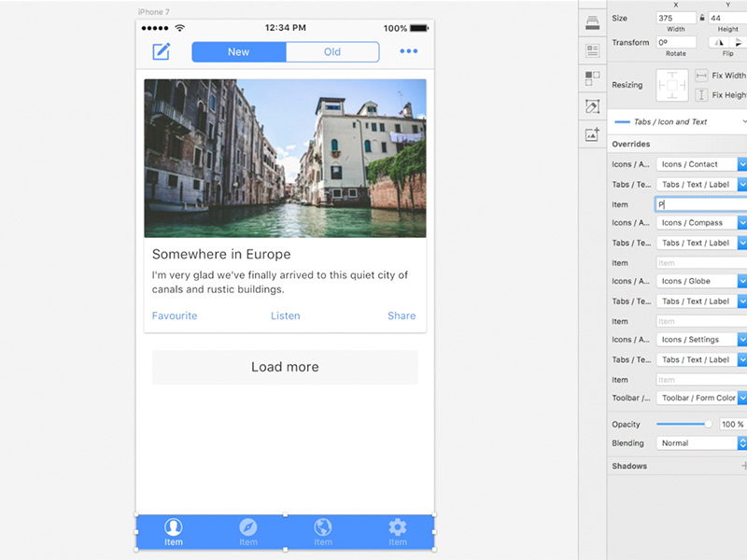The height and width of the screenshot is (560, 747).
Task: Switch to the Old segment
Action: point(332,52)
